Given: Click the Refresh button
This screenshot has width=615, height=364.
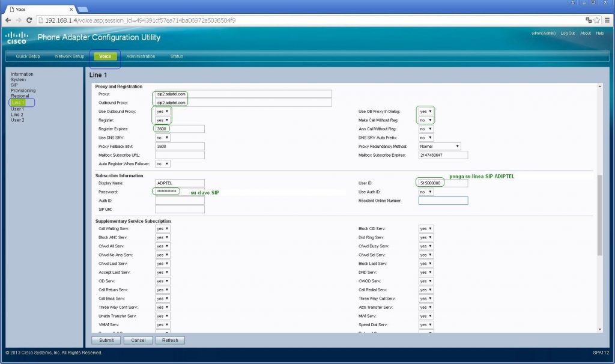Looking at the screenshot, I should pyautogui.click(x=170, y=339).
